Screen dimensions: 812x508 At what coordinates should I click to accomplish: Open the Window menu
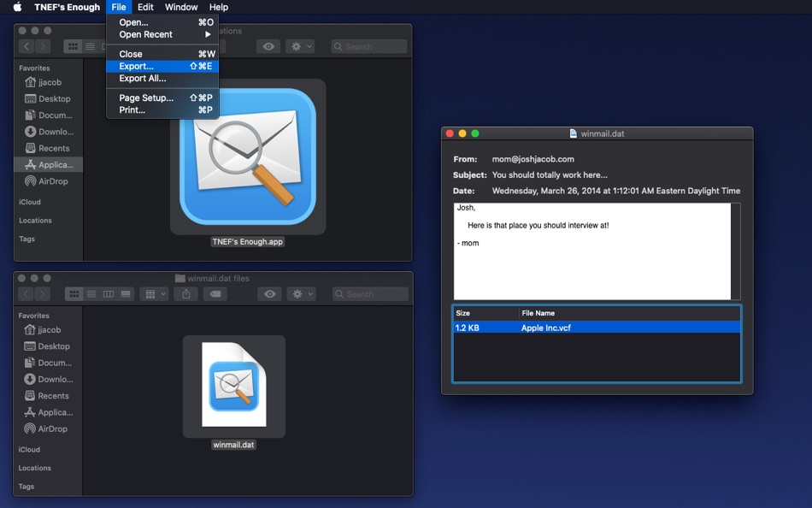tap(180, 7)
